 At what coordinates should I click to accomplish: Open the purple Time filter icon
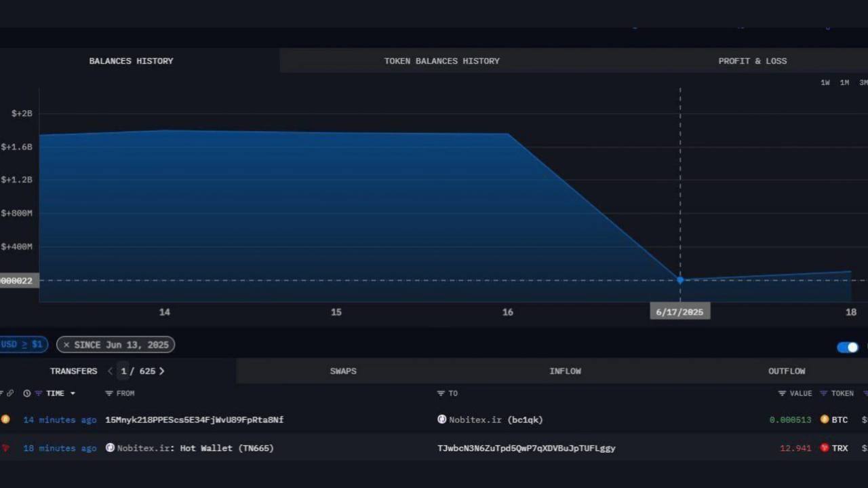click(x=39, y=394)
